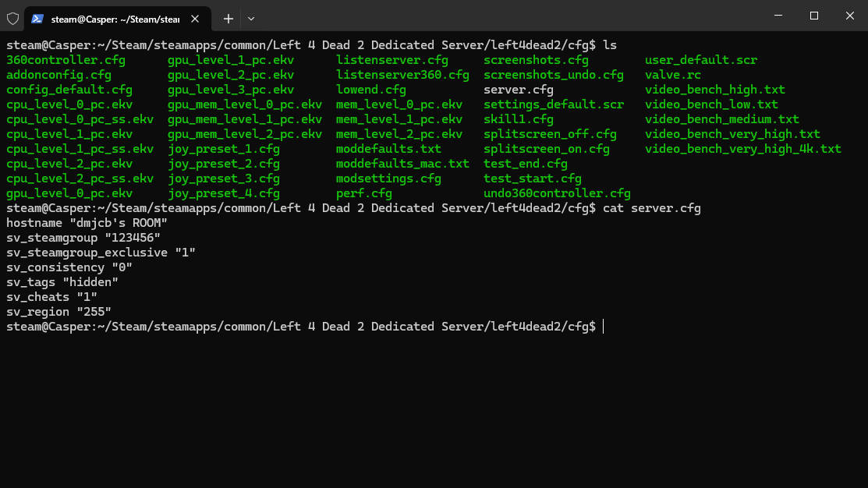Click file name splitscreen_off.cfg
868x488 pixels.
point(550,134)
